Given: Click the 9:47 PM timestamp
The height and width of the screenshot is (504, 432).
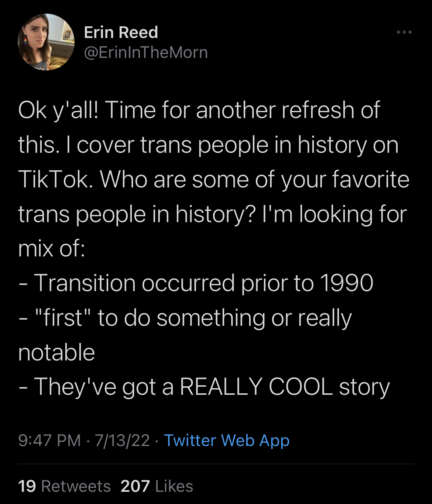Looking at the screenshot, I should tap(49, 441).
